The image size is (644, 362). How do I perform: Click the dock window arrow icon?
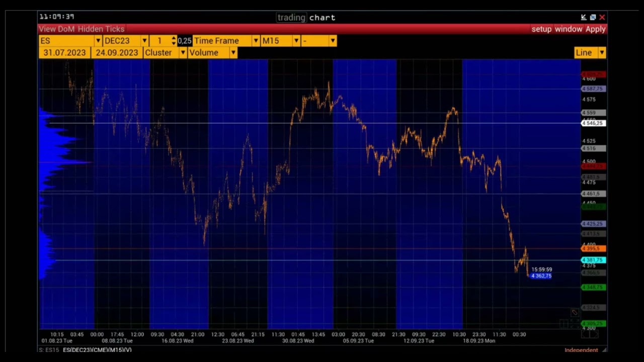click(x=584, y=17)
